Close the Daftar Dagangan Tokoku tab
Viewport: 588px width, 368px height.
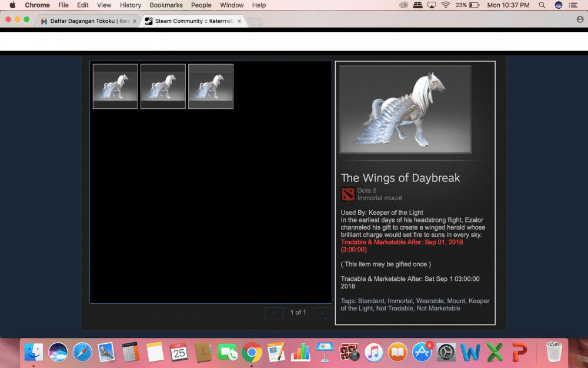pos(134,21)
